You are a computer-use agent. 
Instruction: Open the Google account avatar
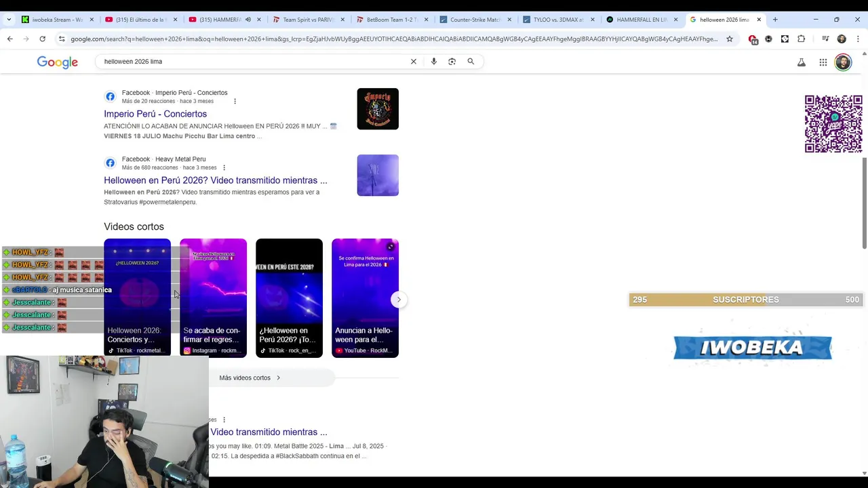(x=843, y=62)
